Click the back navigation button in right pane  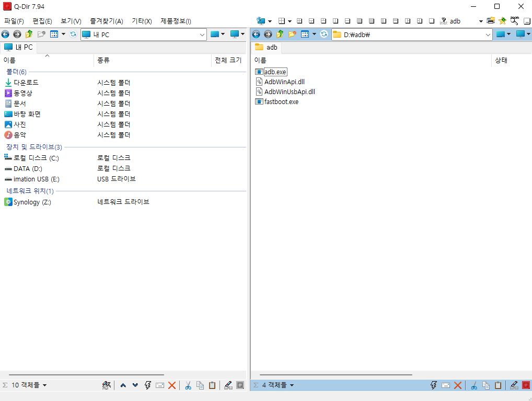(x=256, y=34)
